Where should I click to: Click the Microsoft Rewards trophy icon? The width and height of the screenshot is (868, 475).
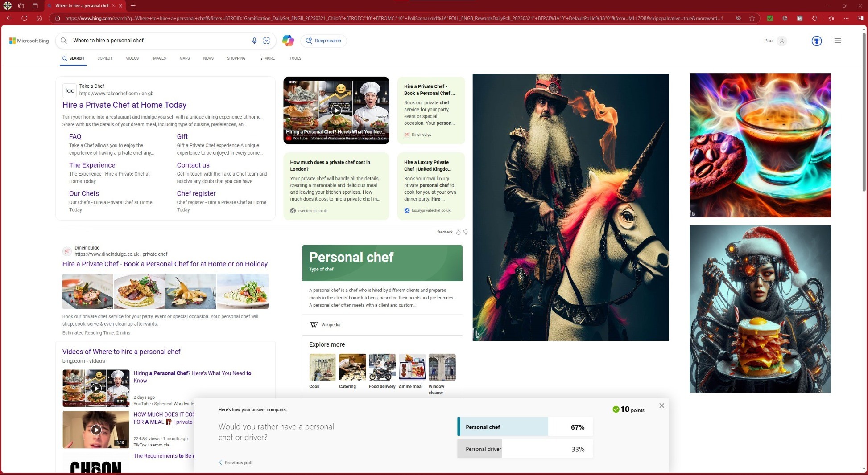[816, 41]
